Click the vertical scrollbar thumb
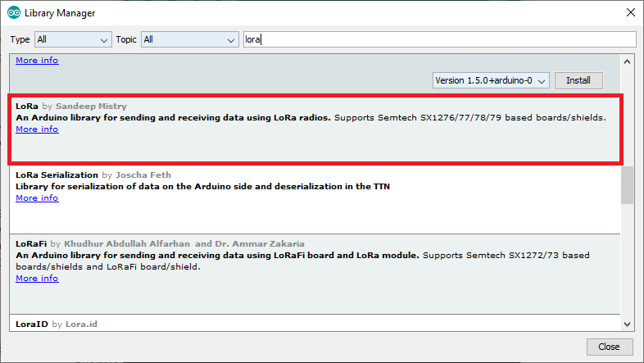 pos(628,184)
